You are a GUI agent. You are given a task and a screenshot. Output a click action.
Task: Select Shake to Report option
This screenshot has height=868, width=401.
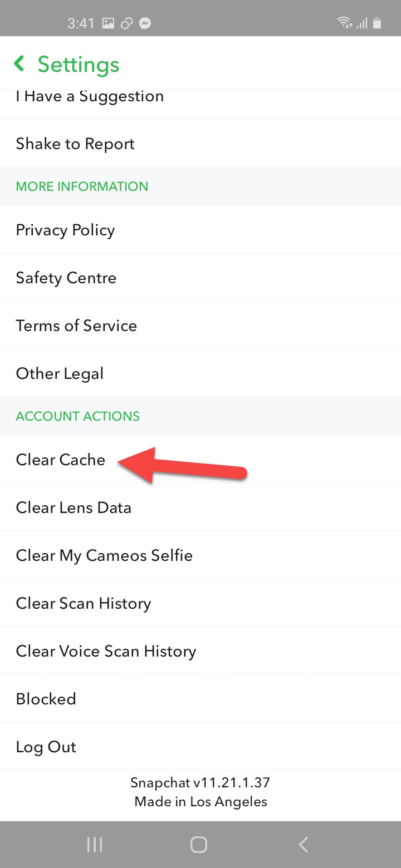point(75,144)
